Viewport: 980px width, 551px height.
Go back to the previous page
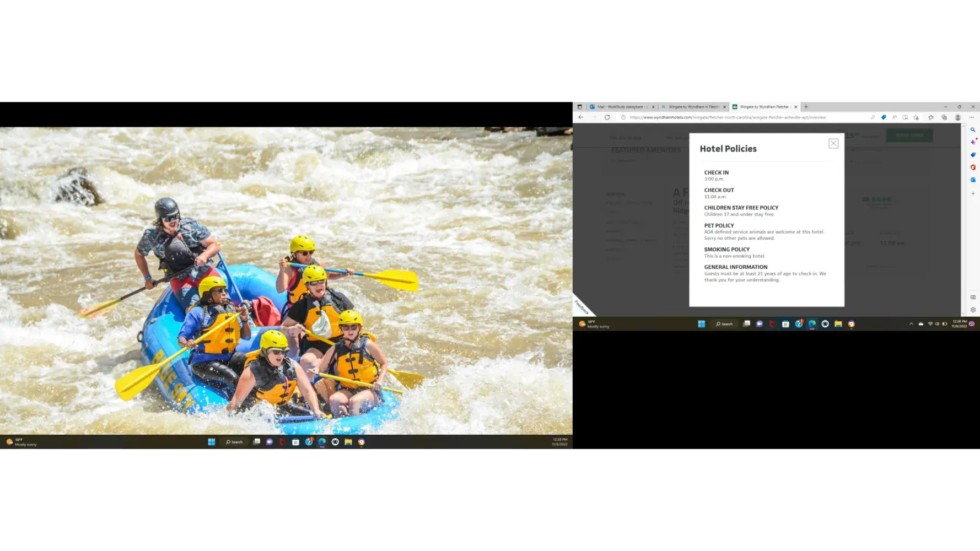tap(580, 117)
